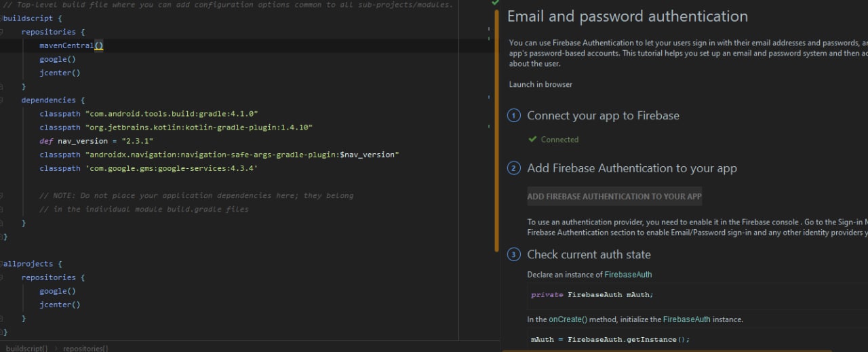
Task: Open FirebaseAuth link in the initialize sentence
Action: pyautogui.click(x=686, y=319)
